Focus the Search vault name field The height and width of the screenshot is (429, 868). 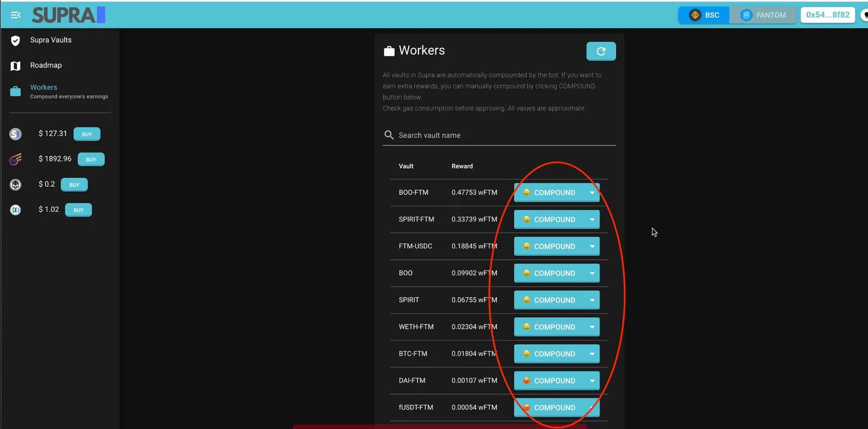tap(500, 135)
